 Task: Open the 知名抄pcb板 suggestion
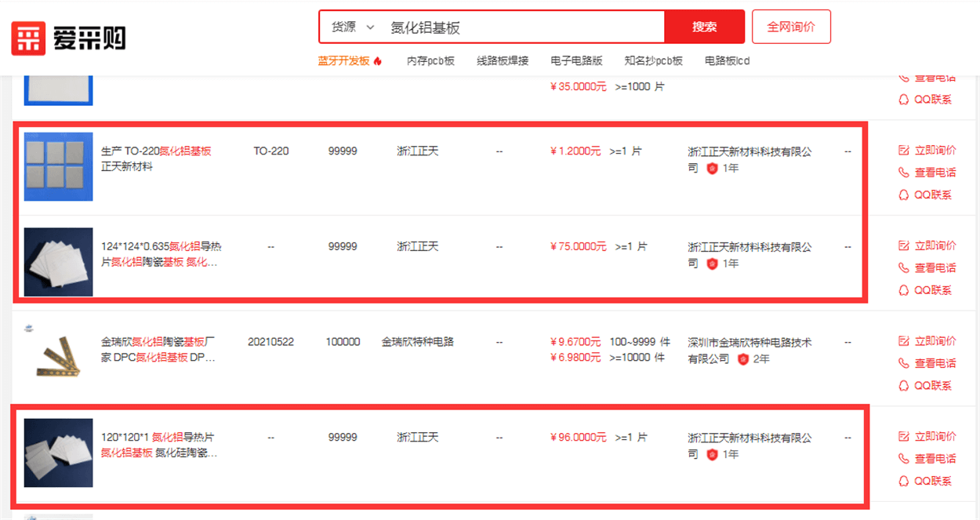click(653, 61)
